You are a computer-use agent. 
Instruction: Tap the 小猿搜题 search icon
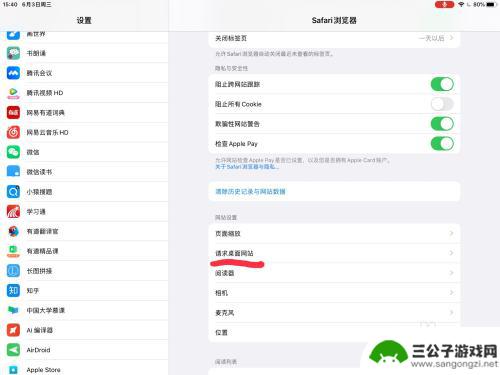[13, 192]
